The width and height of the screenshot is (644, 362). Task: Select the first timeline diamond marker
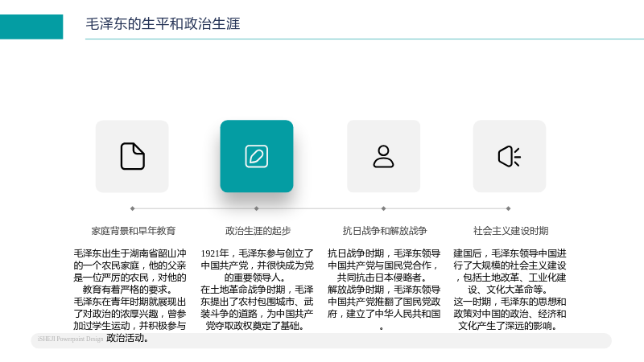[x=132, y=208]
